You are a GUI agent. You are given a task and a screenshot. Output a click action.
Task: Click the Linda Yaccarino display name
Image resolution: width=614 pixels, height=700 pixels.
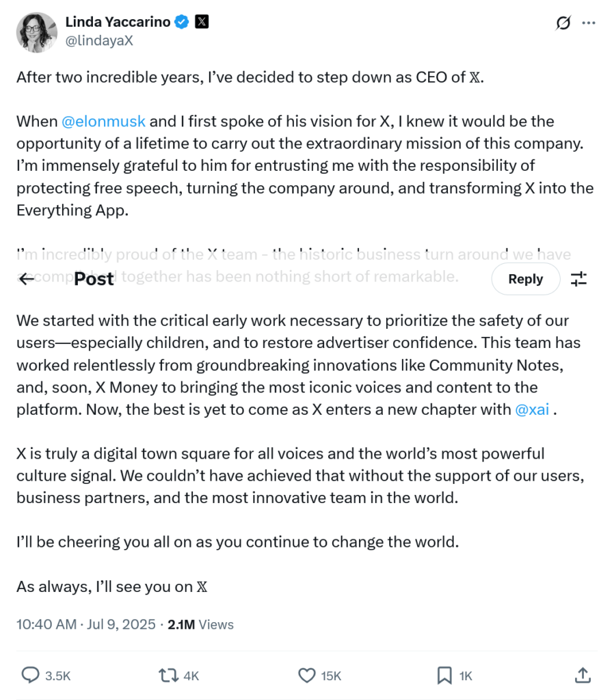(118, 22)
